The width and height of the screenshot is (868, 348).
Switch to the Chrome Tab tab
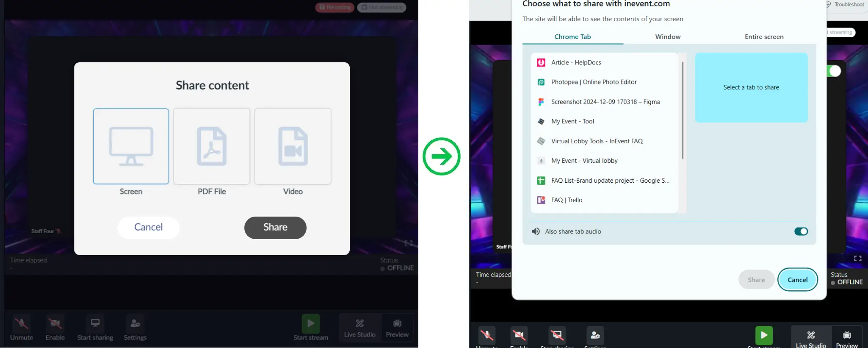(x=572, y=37)
